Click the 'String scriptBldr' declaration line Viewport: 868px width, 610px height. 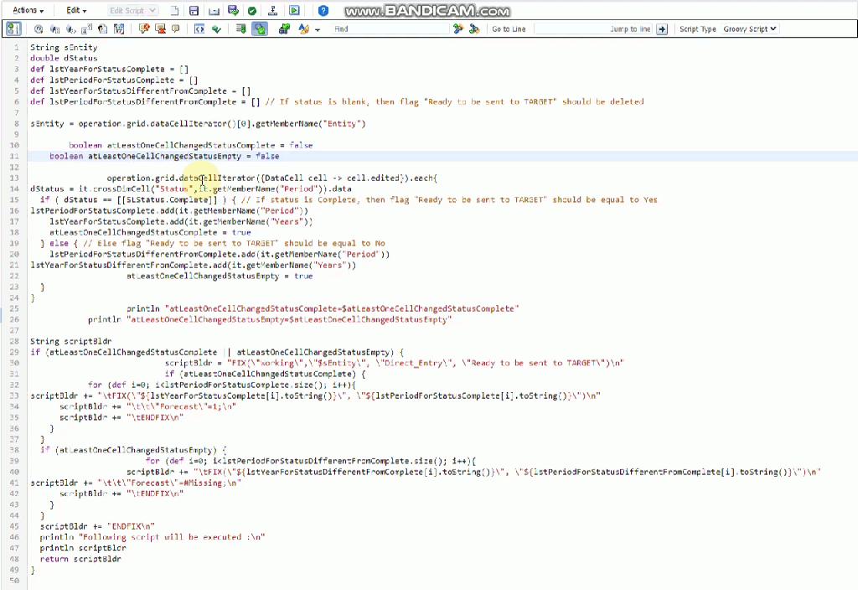(x=71, y=341)
